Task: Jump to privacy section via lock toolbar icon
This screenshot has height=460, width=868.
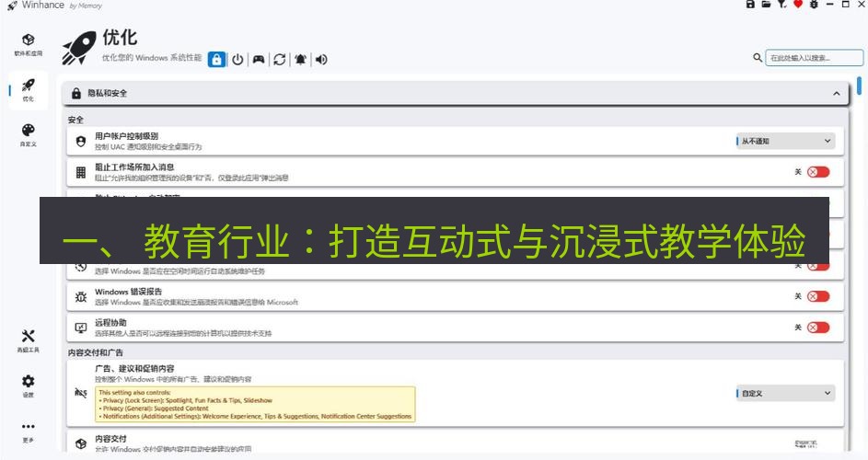Action: [x=216, y=59]
